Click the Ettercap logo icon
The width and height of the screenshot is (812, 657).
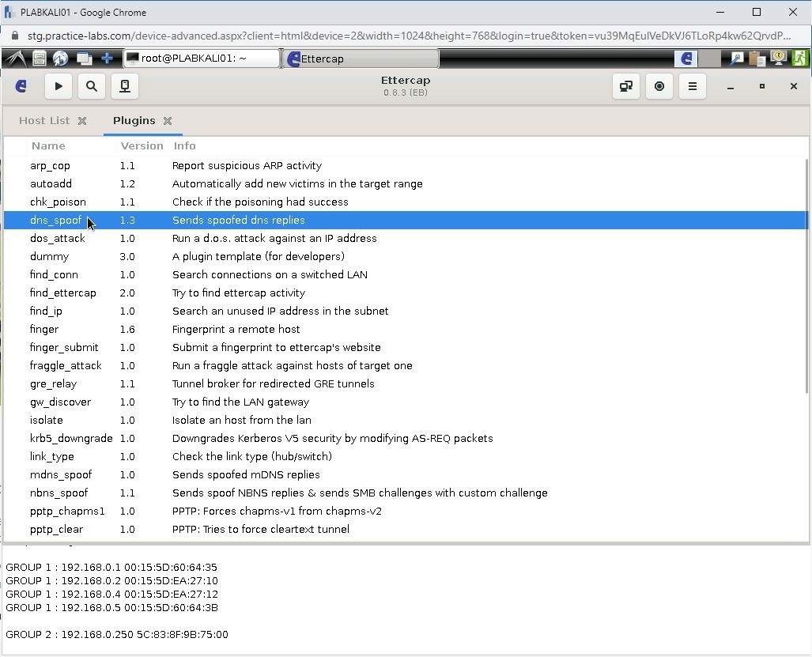pos(21,86)
